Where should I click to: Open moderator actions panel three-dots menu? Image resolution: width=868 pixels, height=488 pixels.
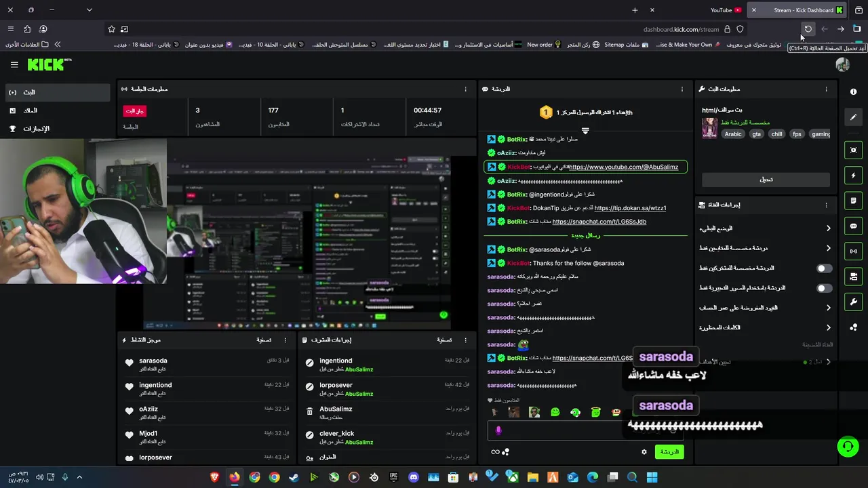click(465, 340)
